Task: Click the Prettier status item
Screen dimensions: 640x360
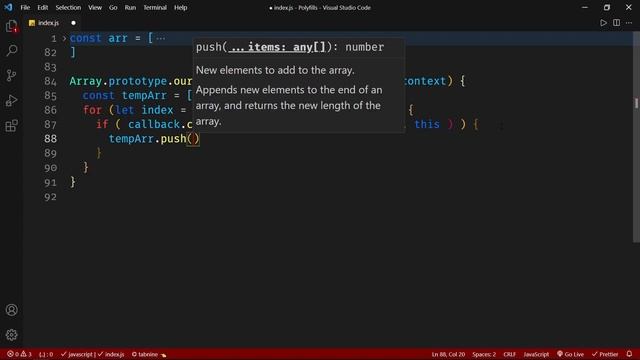Action: [x=605, y=354]
